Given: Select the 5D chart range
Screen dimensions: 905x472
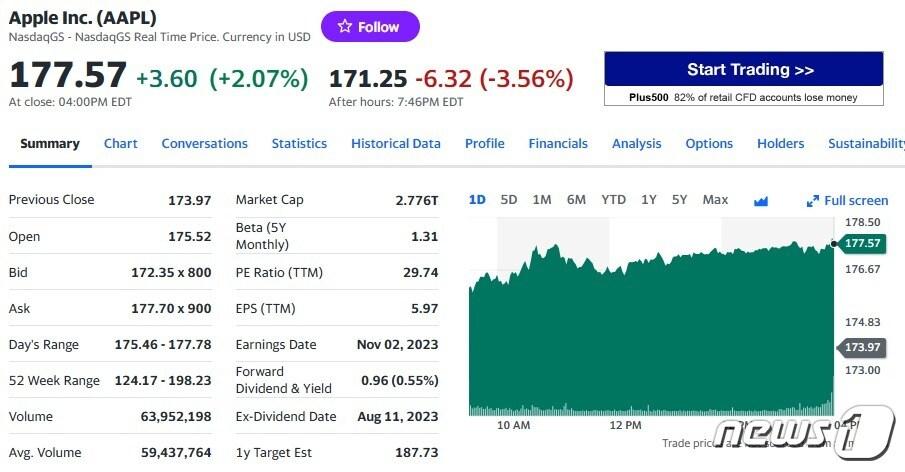Looking at the screenshot, I should tap(509, 200).
